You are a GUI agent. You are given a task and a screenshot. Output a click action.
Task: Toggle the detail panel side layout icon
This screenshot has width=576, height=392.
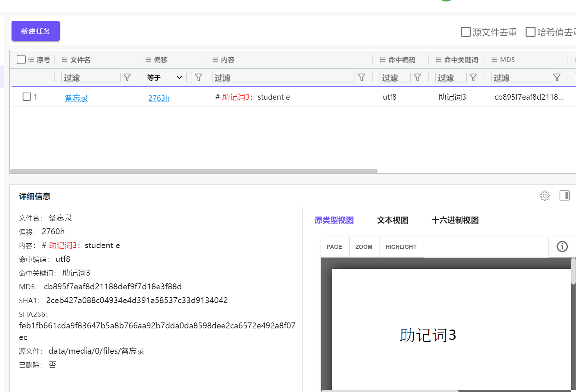tap(564, 196)
